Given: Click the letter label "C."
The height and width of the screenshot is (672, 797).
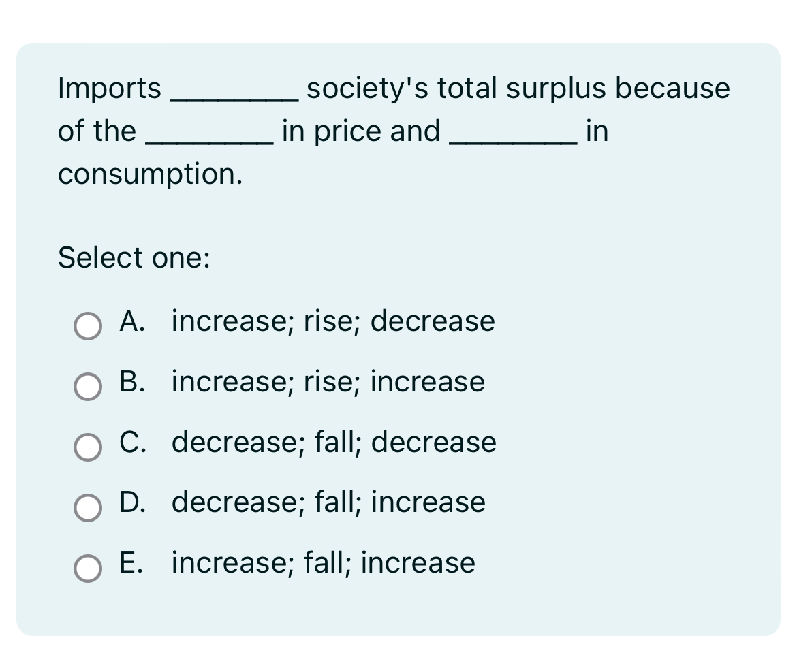Looking at the screenshot, I should [x=133, y=442].
